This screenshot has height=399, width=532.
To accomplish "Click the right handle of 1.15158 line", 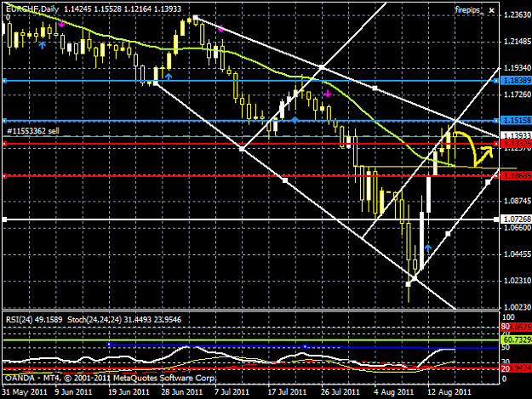I will point(496,120).
